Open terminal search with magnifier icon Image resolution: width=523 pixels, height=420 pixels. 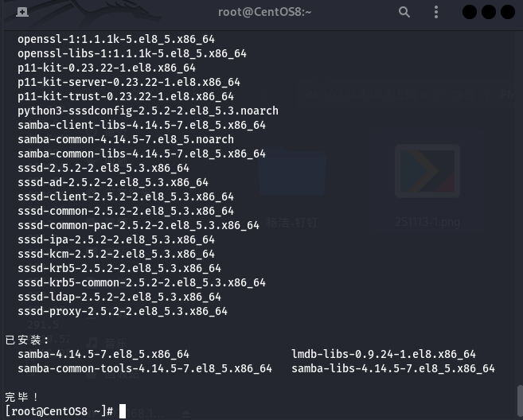pyautogui.click(x=404, y=12)
